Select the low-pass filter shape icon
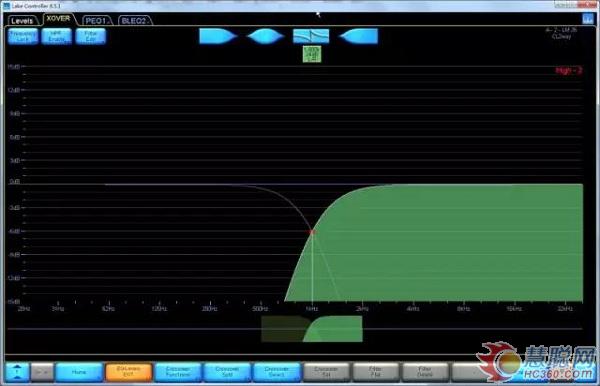Viewport: 600px width, 386px height. (x=218, y=36)
